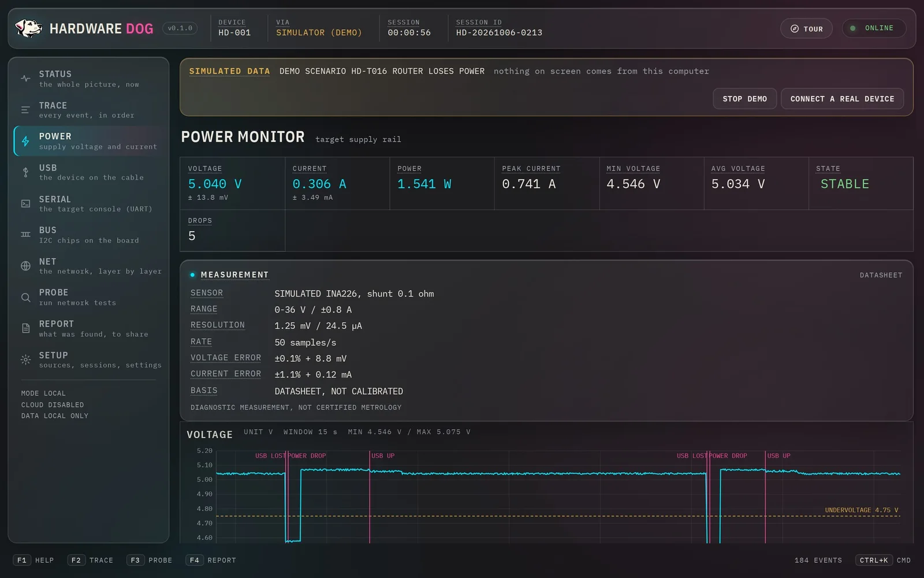Click Connect a Real Device
The image size is (924, 578).
(843, 99)
